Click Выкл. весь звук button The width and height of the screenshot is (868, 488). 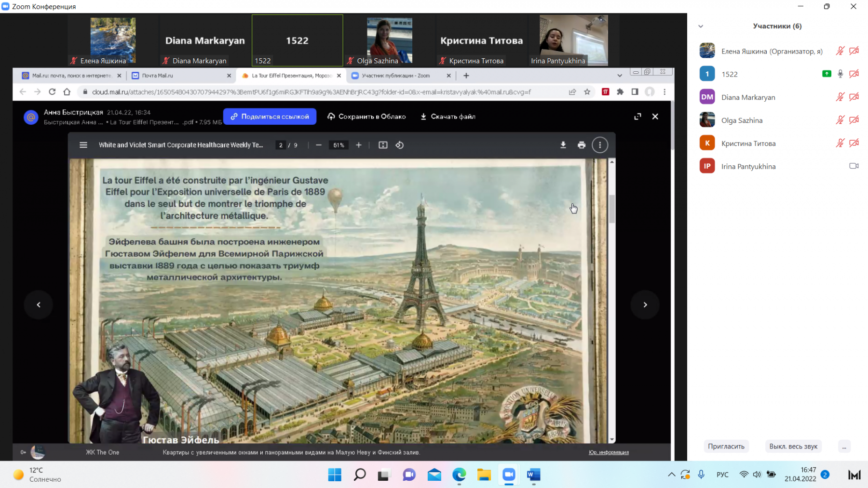(x=793, y=447)
